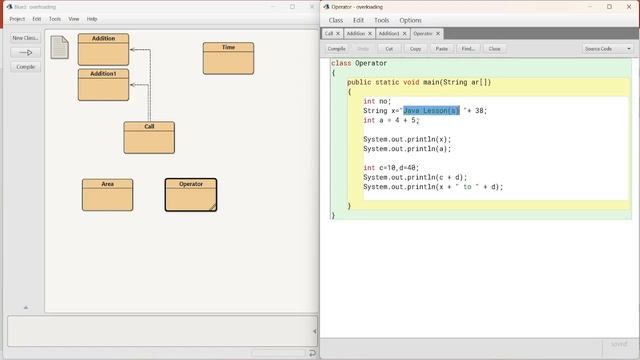Open the Source Code view dropdown
Viewport: 640px width, 360px height.
point(607,49)
